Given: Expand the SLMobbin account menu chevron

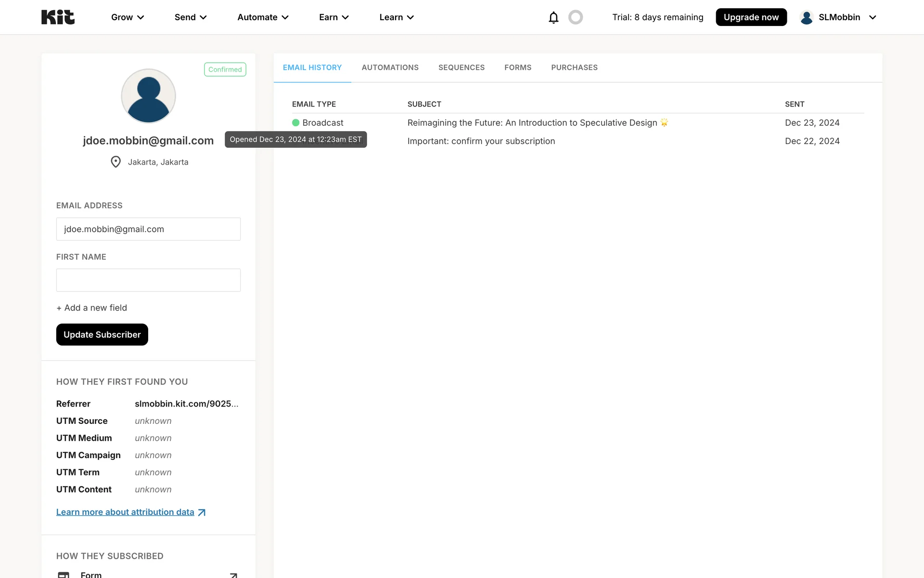Looking at the screenshot, I should pos(873,17).
